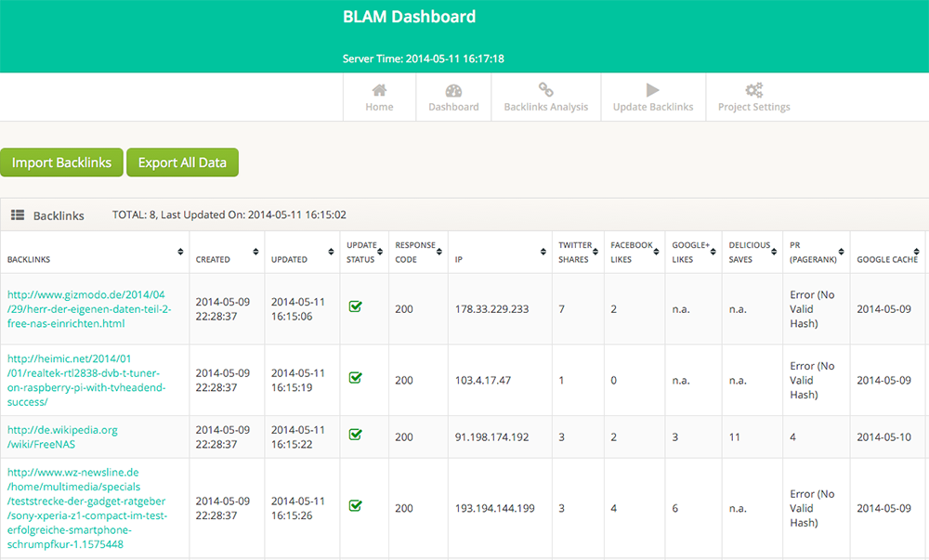Click IP cell 103.4.17.47

pos(483,380)
